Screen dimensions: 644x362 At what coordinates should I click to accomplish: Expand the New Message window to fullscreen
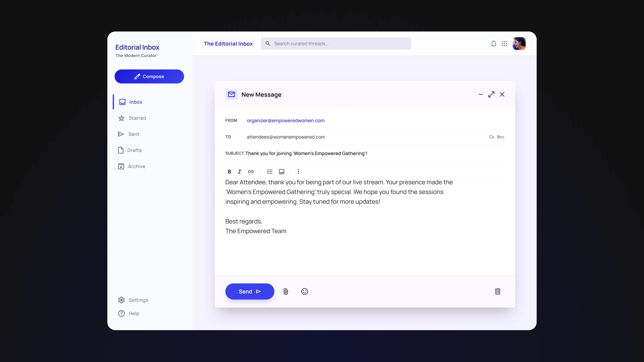point(491,94)
